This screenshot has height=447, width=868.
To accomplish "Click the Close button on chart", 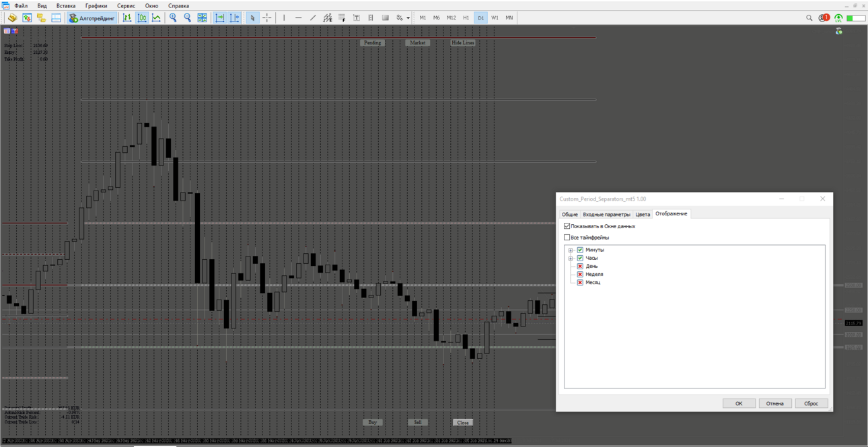I will [x=463, y=422].
